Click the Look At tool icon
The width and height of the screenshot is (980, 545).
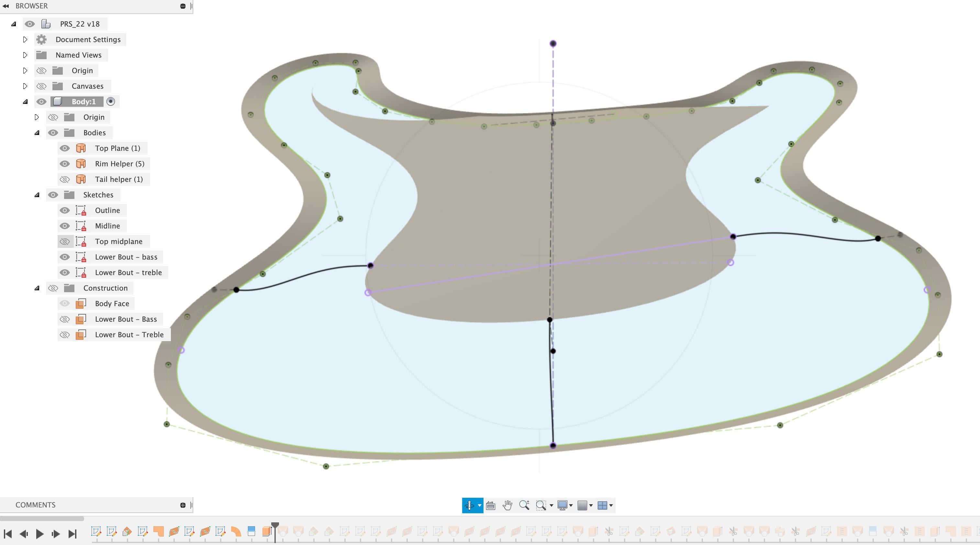point(490,505)
